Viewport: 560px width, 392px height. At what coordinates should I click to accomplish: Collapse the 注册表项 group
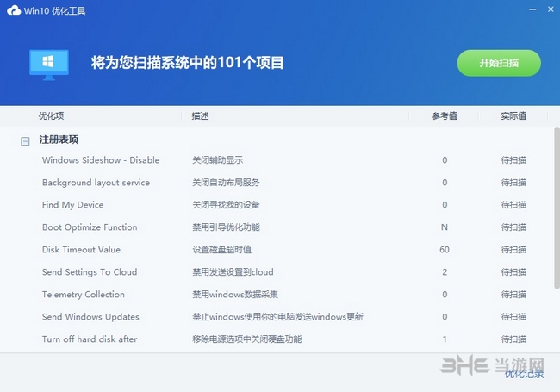tap(25, 141)
